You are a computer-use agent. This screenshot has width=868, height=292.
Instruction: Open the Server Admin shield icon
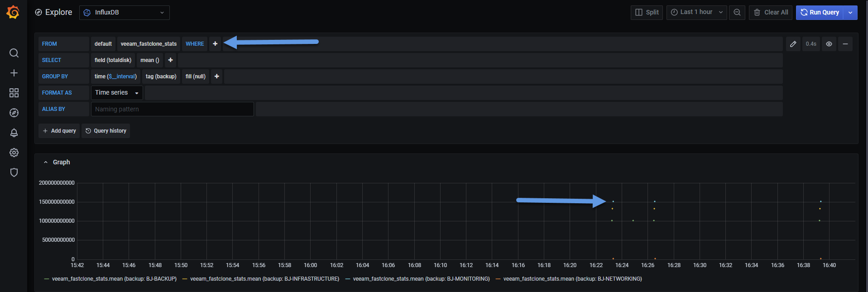click(x=14, y=172)
